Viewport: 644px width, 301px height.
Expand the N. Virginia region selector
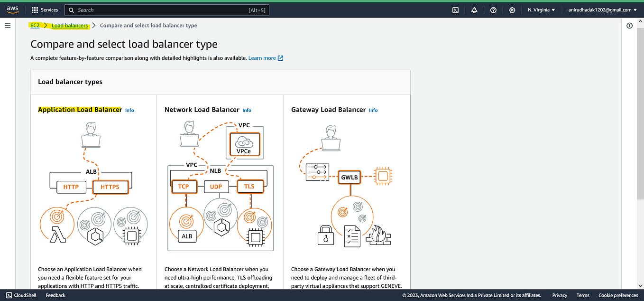coord(541,9)
